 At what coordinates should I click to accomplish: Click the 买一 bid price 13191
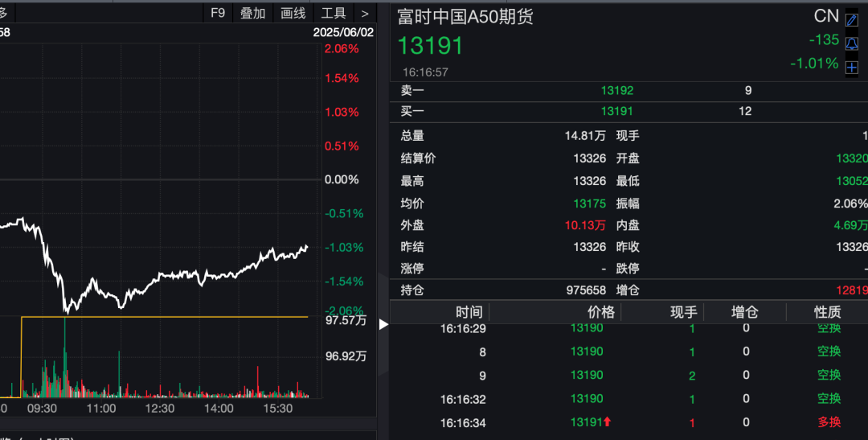tap(616, 111)
